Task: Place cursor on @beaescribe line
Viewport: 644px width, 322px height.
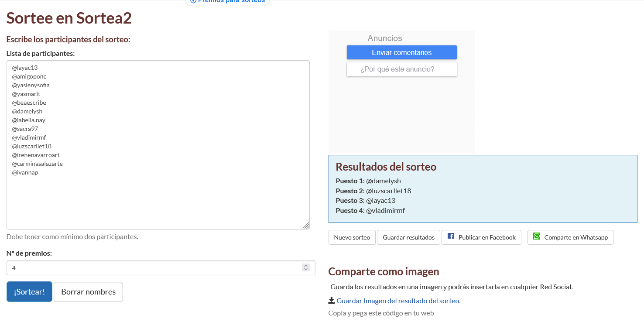Action: point(29,103)
